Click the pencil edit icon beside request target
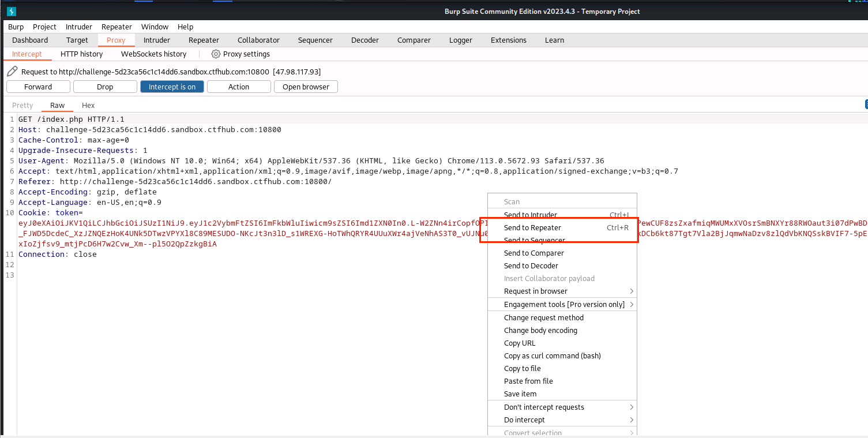Image resolution: width=868 pixels, height=438 pixels. point(12,72)
